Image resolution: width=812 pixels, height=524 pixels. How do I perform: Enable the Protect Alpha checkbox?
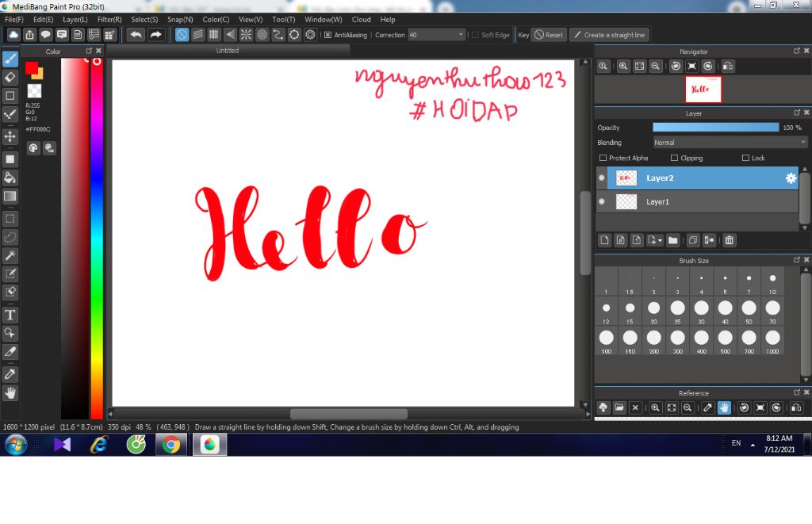point(603,158)
